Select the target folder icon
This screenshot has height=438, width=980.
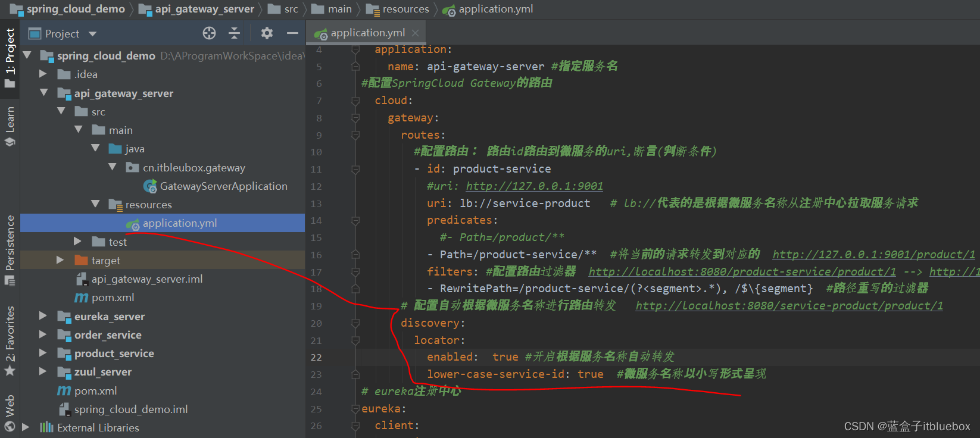pyautogui.click(x=82, y=260)
